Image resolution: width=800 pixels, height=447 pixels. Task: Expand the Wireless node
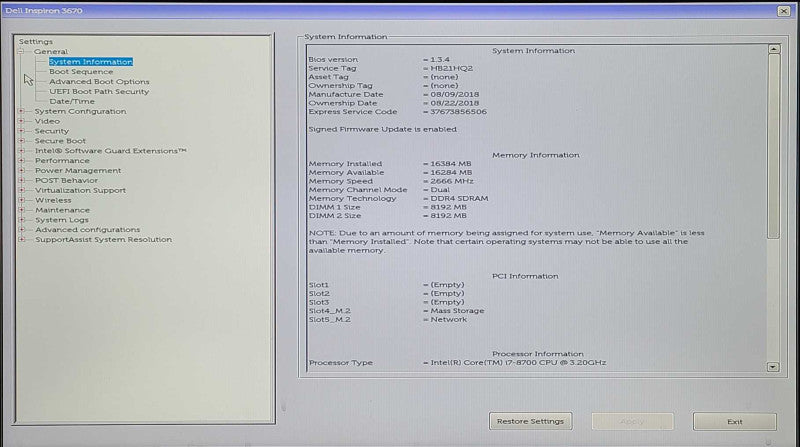tap(21, 200)
